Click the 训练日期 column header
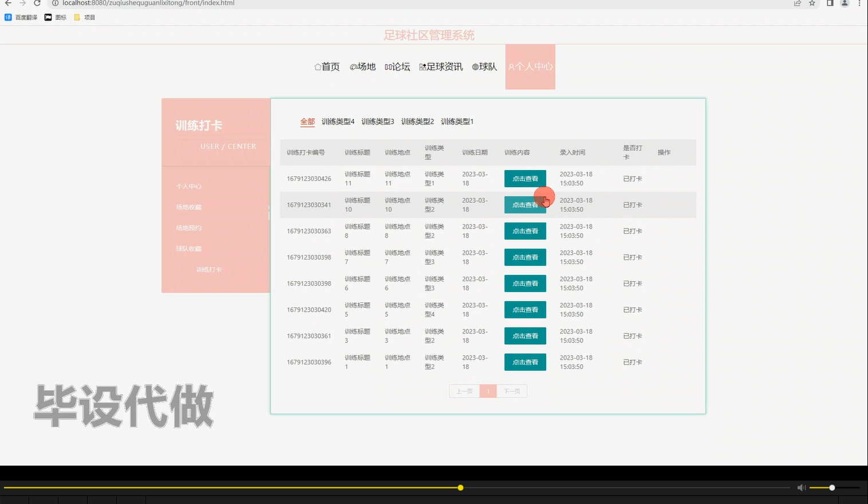Screen dimensions: 868x504 point(475,152)
